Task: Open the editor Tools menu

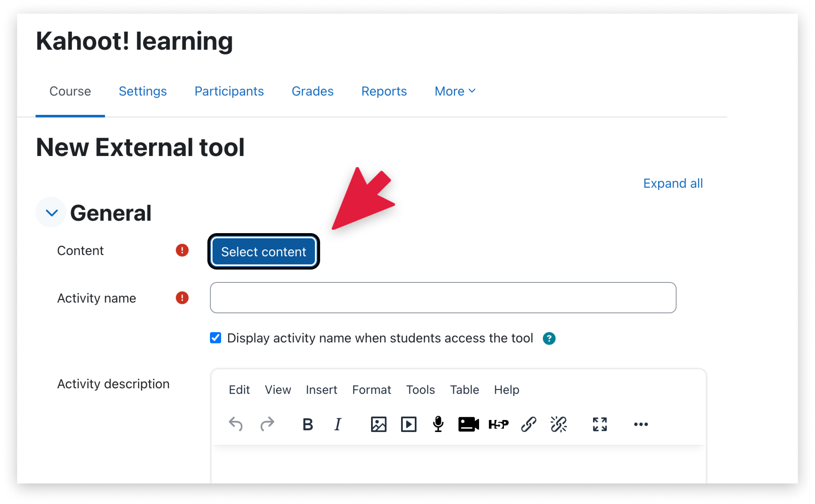Action: tap(420, 389)
